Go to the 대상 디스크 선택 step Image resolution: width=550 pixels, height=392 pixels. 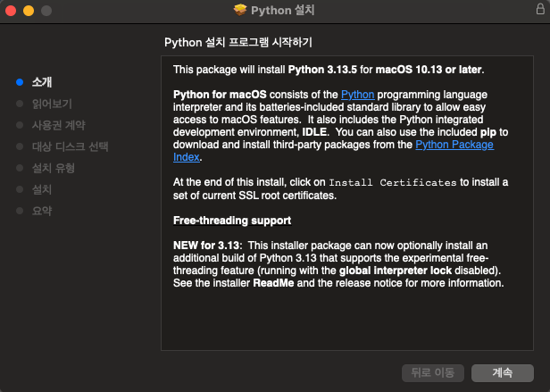pyautogui.click(x=71, y=146)
